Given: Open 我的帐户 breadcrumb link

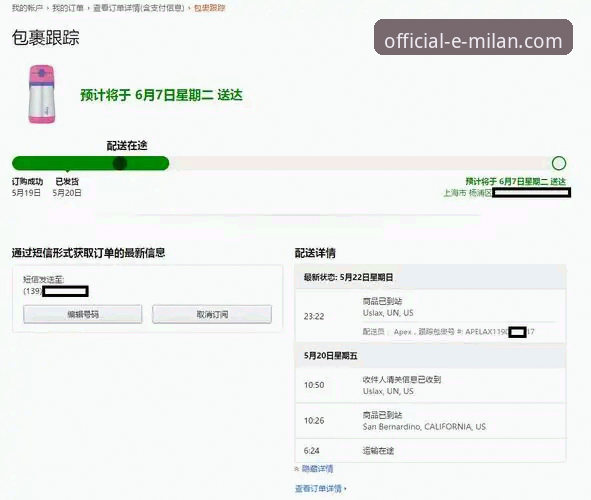Looking at the screenshot, I should [x=27, y=8].
